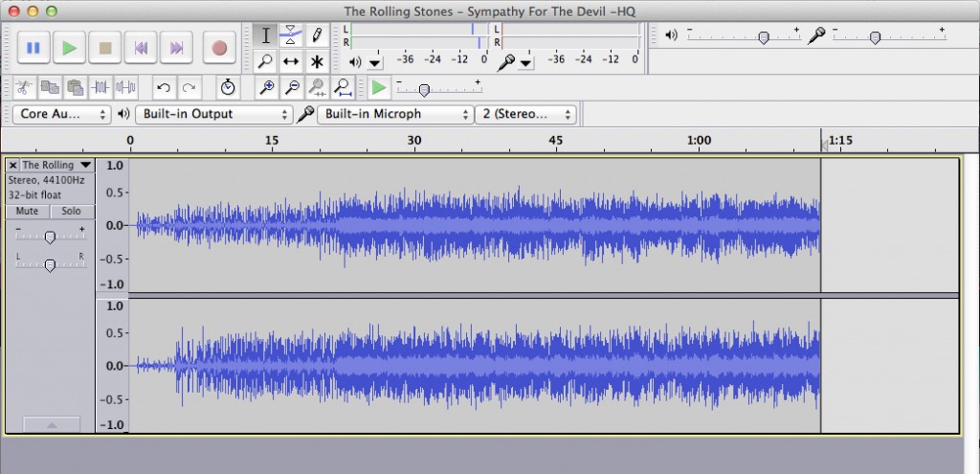Skip to end of the track
This screenshot has width=980, height=474.
tap(176, 48)
